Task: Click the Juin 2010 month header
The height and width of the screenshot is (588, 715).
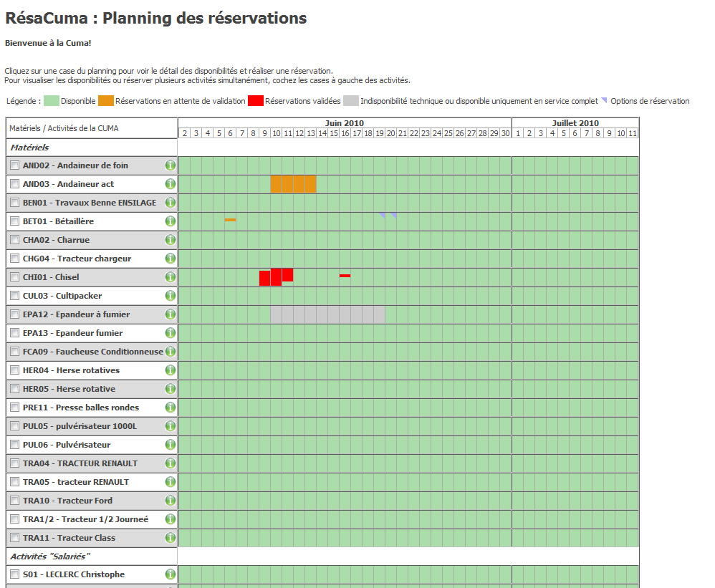Action: (x=344, y=123)
